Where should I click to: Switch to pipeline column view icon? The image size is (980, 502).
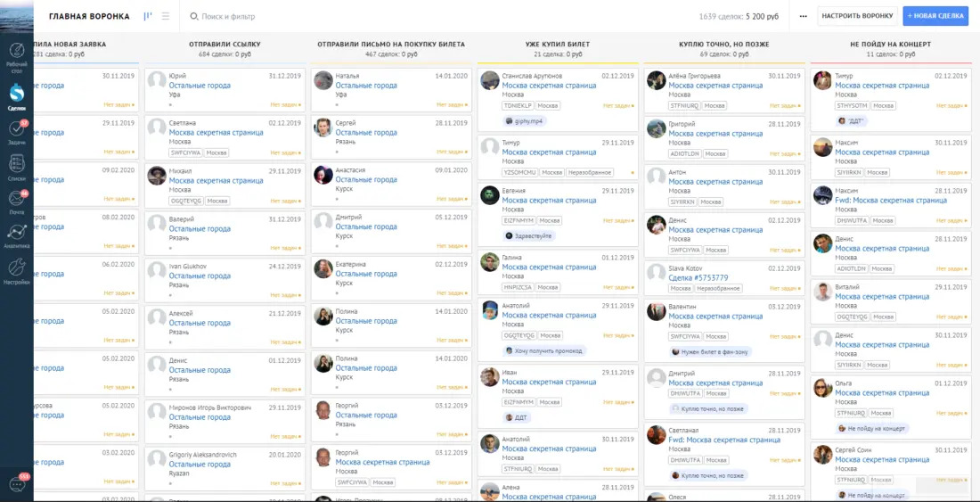tap(148, 16)
